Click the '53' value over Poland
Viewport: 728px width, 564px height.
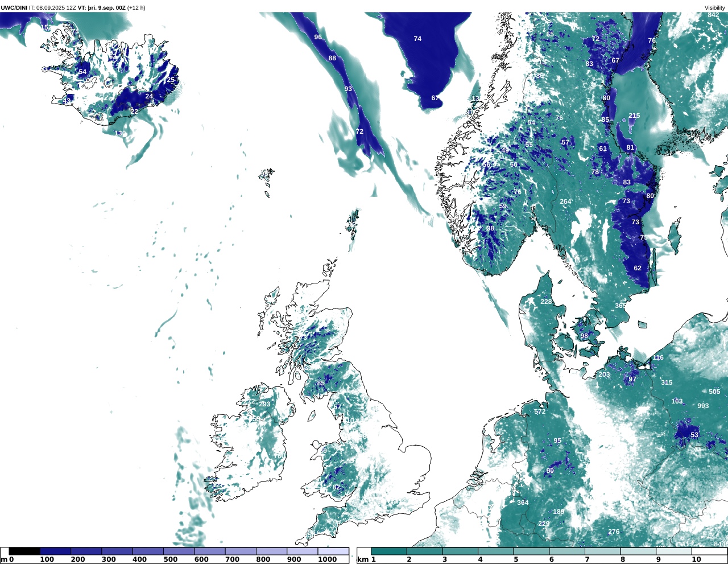coord(694,435)
